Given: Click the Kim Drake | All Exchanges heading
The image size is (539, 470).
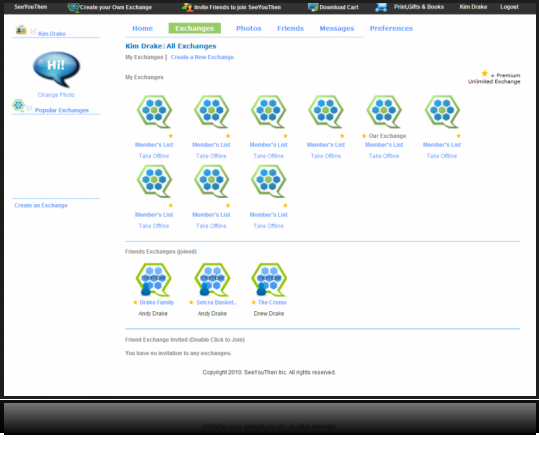Looking at the screenshot, I should 170,46.
